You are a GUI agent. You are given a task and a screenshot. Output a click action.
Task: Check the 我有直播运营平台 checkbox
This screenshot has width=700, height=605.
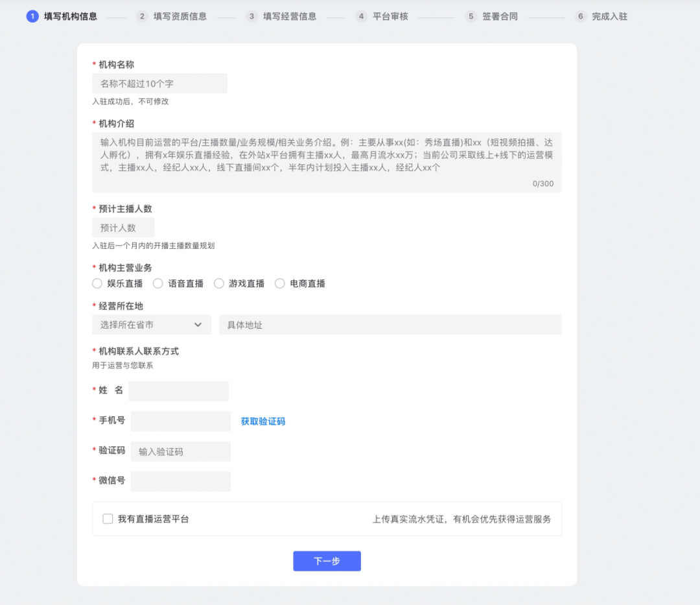[x=108, y=518]
